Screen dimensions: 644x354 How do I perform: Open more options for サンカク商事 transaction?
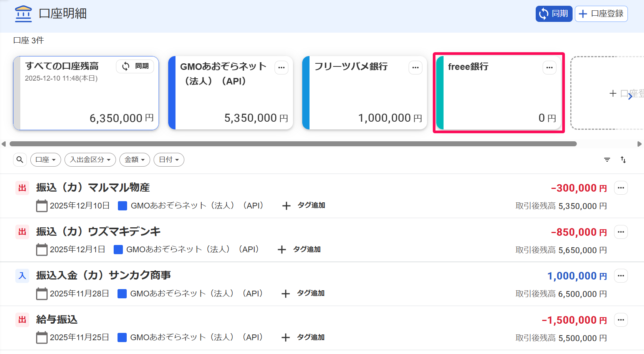coord(621,276)
